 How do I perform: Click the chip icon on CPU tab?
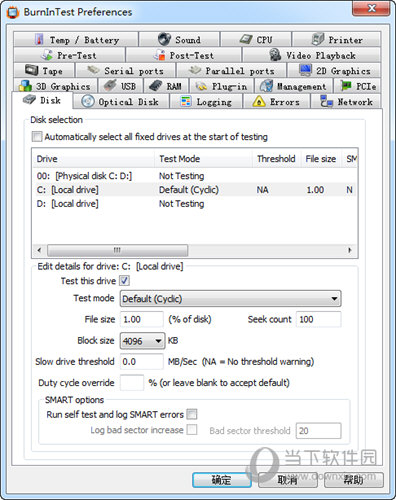[246, 39]
